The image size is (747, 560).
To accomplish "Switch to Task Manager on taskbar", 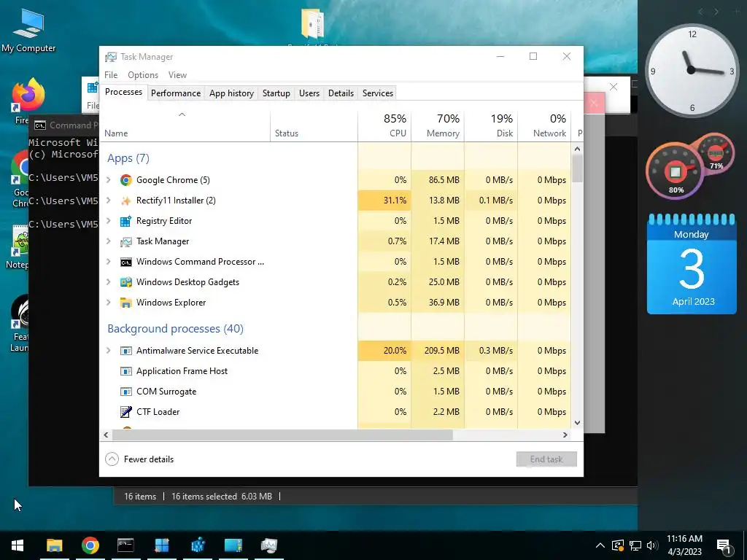I will [269, 545].
